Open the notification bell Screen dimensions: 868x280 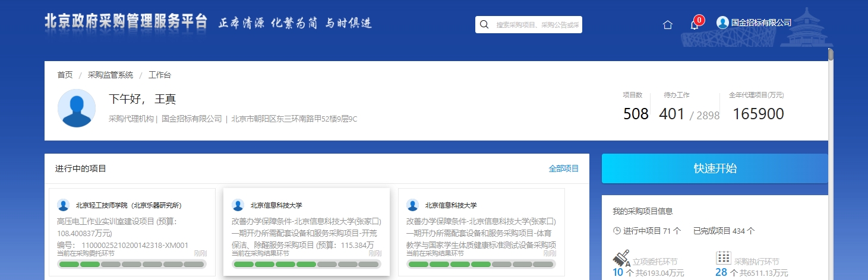click(694, 24)
